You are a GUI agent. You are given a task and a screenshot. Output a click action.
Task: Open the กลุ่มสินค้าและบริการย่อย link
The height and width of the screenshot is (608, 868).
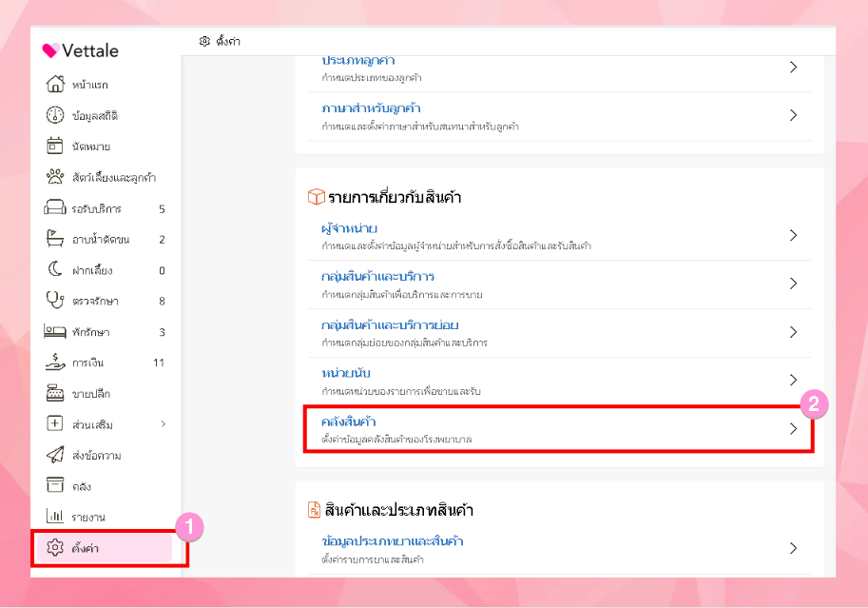pos(390,324)
